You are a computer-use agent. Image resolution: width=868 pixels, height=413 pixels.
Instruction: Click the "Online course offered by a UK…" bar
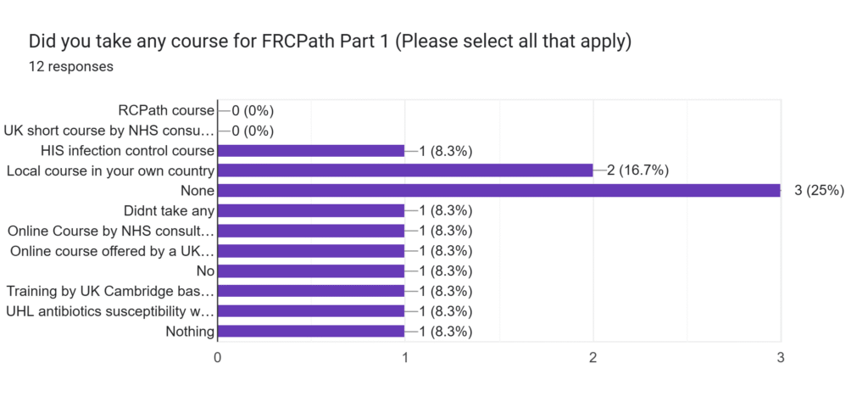click(x=311, y=251)
